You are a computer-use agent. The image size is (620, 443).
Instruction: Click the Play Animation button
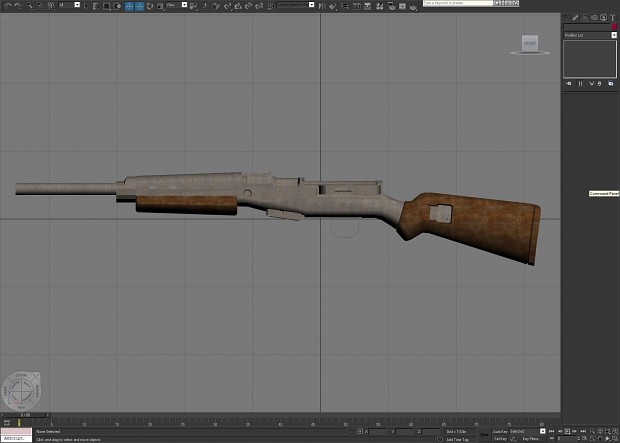[x=567, y=431]
